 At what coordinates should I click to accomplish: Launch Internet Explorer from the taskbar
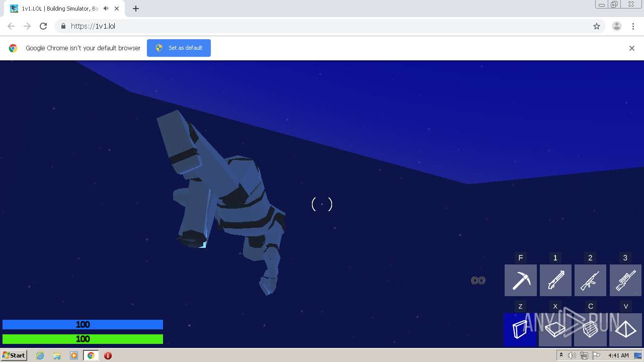(40, 355)
